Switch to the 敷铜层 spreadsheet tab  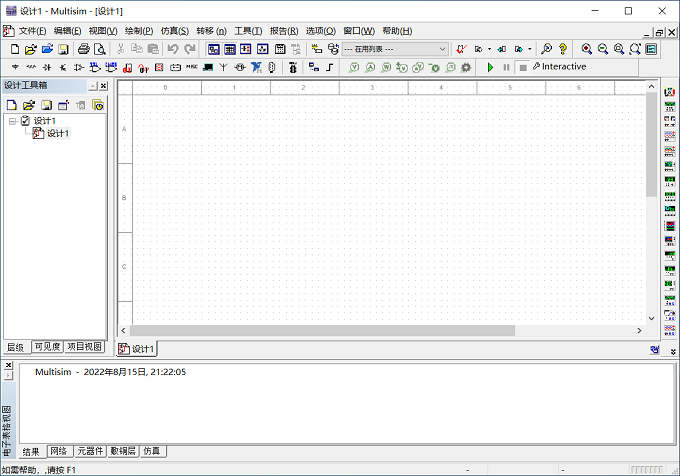(x=123, y=451)
